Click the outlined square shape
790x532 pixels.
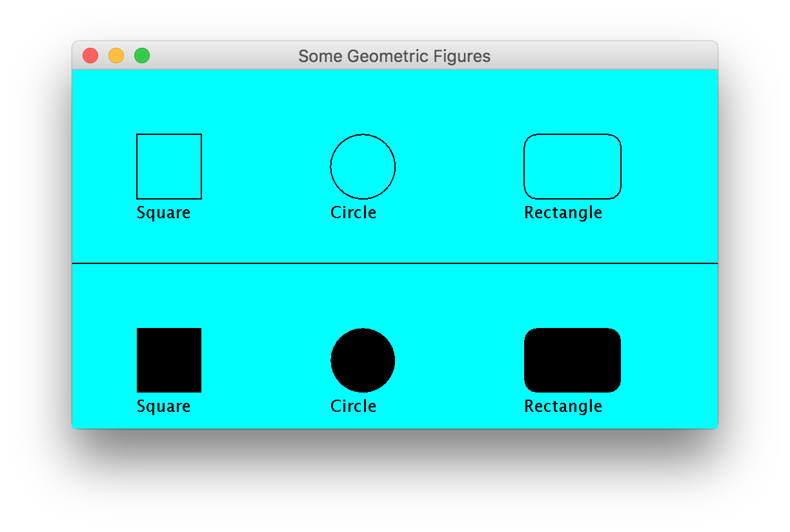coord(169,167)
